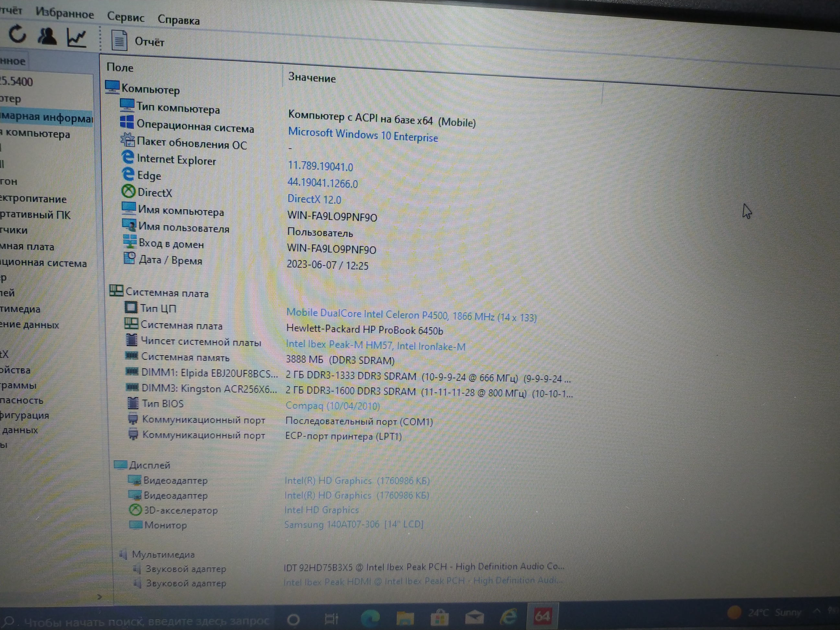Click the AIDA64 taskbar icon
Viewport: 840px width, 630px height.
point(542,616)
